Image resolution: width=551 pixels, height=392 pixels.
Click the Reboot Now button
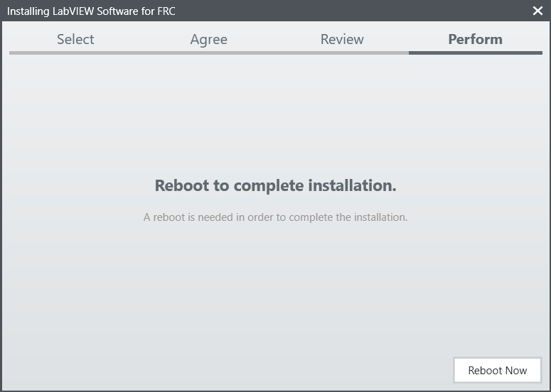(497, 370)
